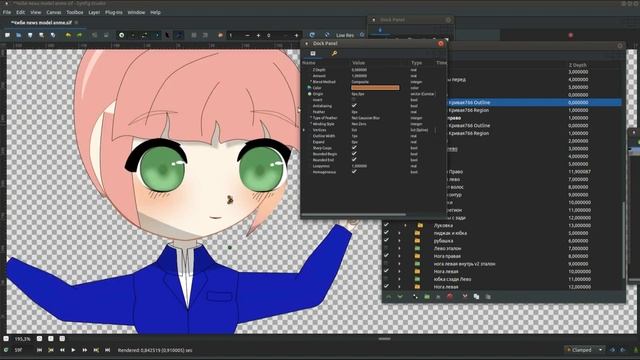Redo the action via green arrow
This screenshot has height=360, width=640.
pos(79,36)
